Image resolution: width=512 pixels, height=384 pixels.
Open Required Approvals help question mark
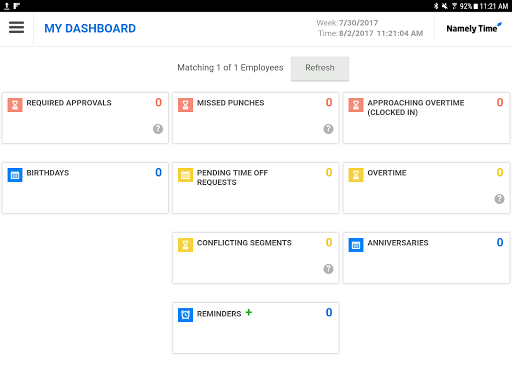point(158,129)
